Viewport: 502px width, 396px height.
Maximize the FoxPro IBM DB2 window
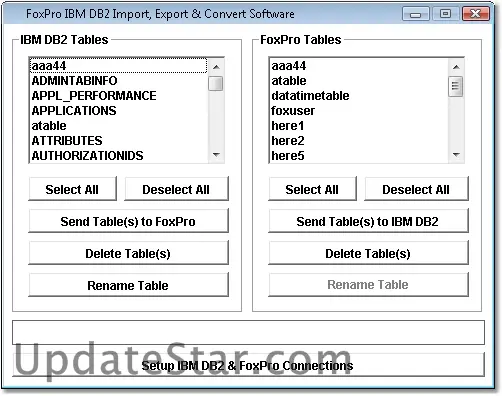[x=445, y=14]
